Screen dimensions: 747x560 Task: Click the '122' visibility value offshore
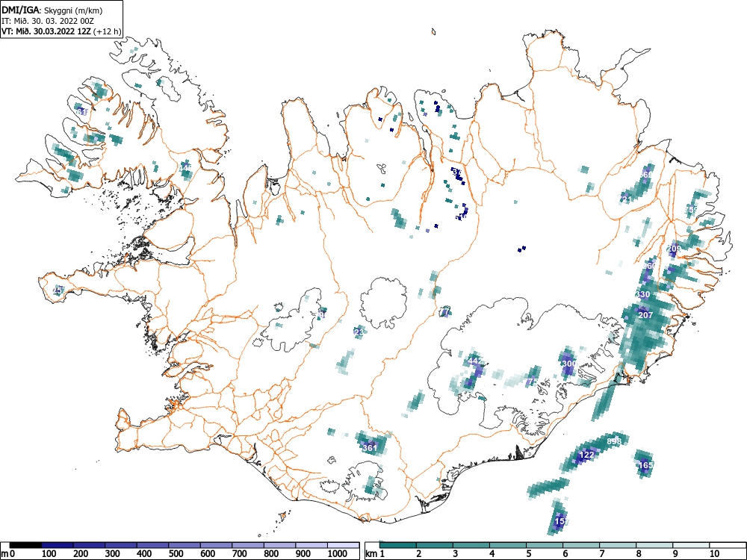(586, 455)
